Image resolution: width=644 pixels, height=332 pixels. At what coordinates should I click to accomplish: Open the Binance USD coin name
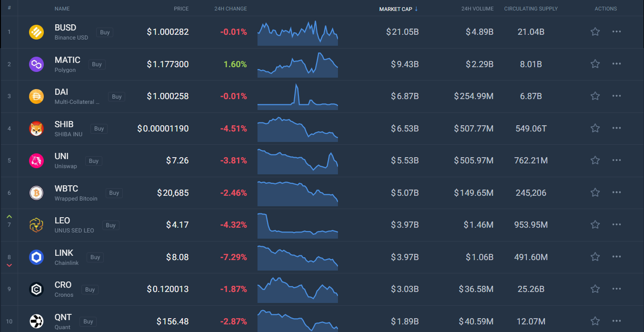click(71, 38)
